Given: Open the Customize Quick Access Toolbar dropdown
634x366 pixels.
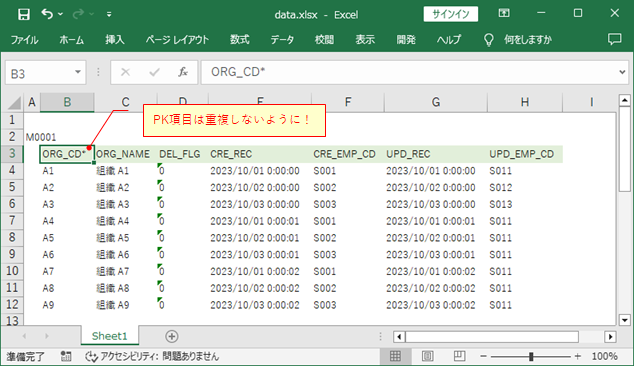Looking at the screenshot, I should [x=109, y=15].
